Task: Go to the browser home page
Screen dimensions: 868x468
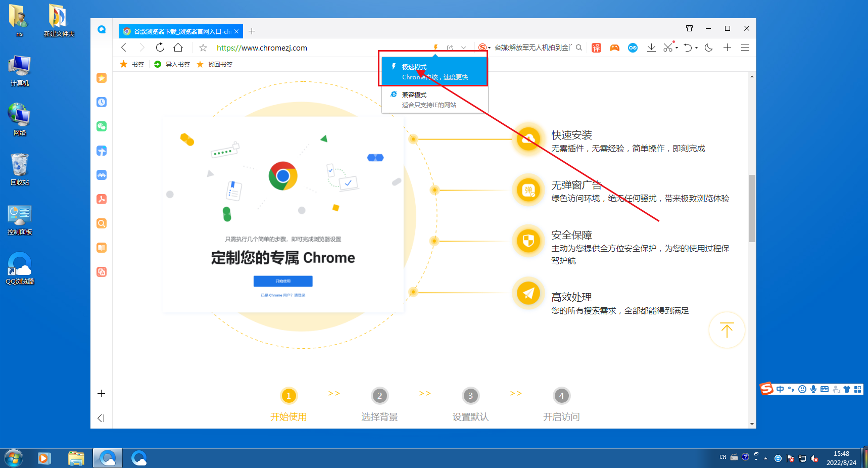Action: [178, 48]
